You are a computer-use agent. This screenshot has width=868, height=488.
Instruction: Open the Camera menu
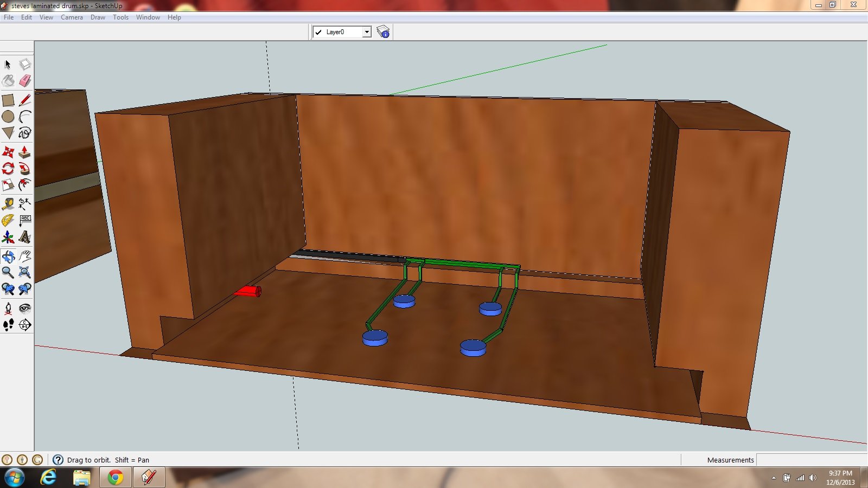click(x=72, y=17)
